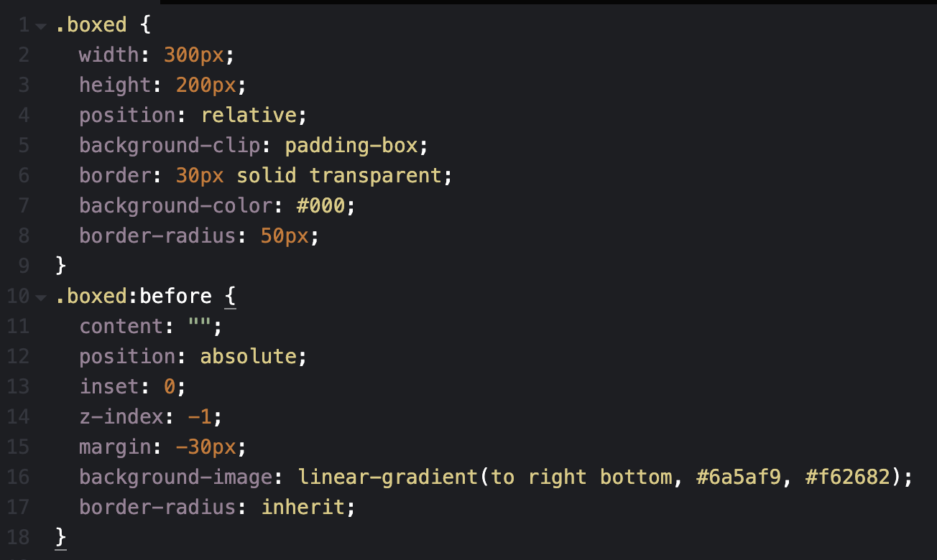Click the absolute position value
This screenshot has height=560, width=937.
coord(249,357)
